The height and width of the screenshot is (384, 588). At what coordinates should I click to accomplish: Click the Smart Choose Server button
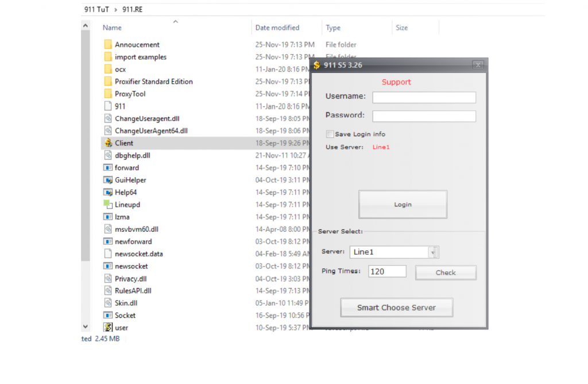pyautogui.click(x=396, y=308)
